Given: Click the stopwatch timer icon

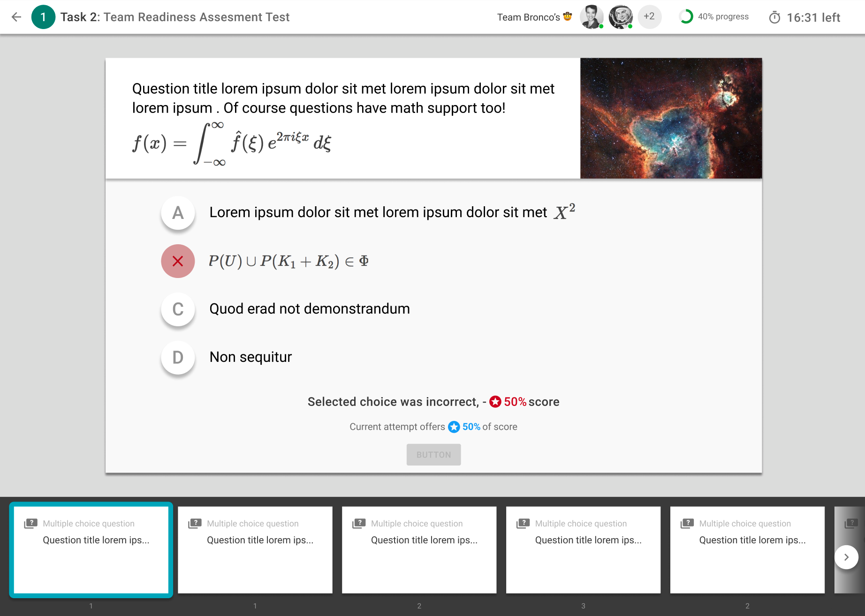Looking at the screenshot, I should coord(774,18).
